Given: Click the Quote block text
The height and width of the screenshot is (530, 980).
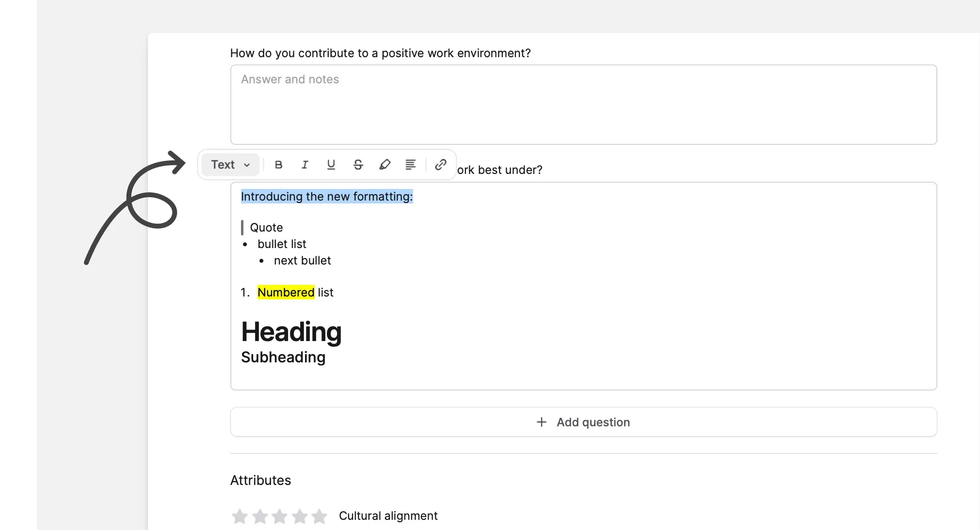Looking at the screenshot, I should 266,228.
